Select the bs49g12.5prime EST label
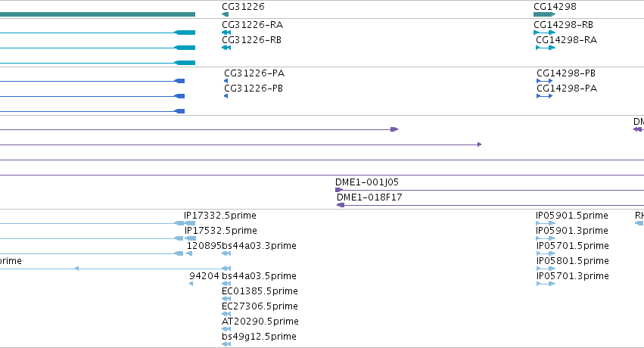This screenshot has width=644, height=348. point(259,337)
